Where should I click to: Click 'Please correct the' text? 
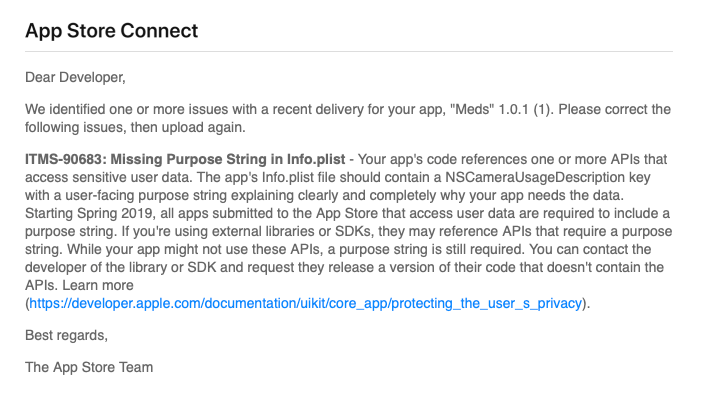[x=614, y=110]
